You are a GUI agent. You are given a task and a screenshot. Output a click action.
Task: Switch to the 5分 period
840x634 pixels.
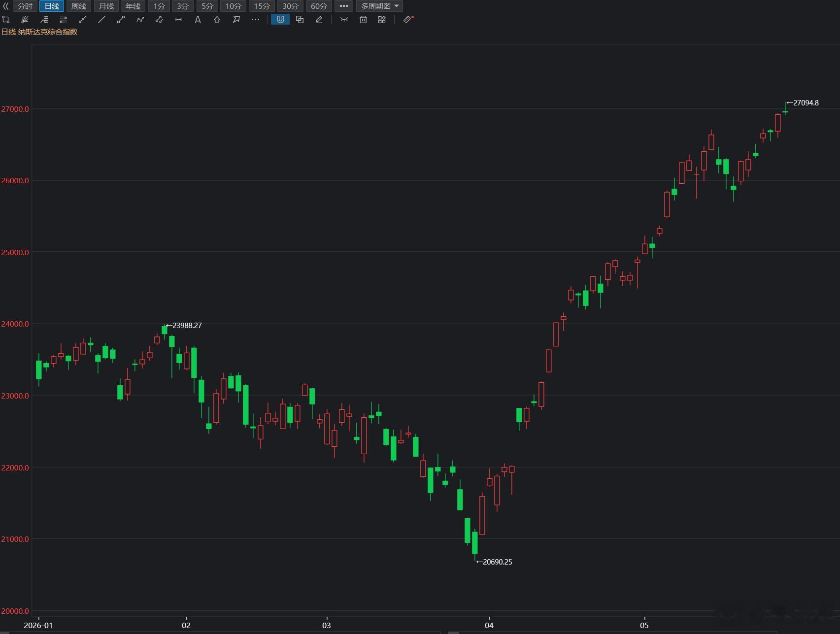(x=207, y=6)
